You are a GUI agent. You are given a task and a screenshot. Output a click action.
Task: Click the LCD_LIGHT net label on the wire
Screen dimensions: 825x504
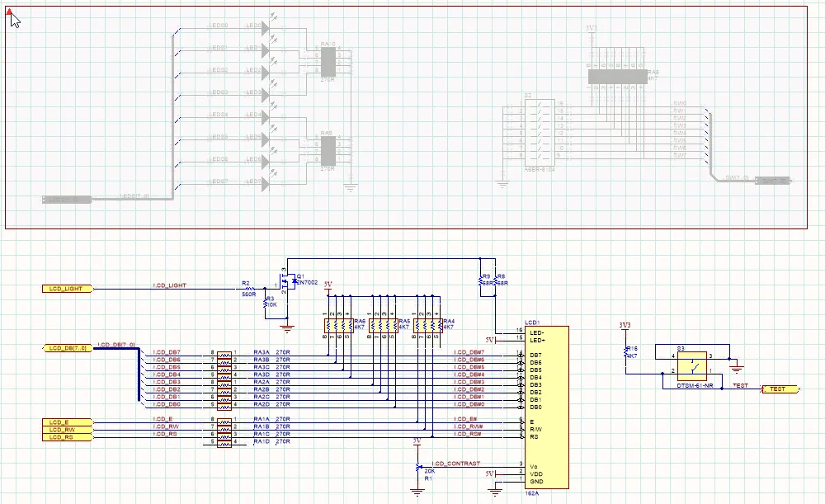(x=170, y=285)
